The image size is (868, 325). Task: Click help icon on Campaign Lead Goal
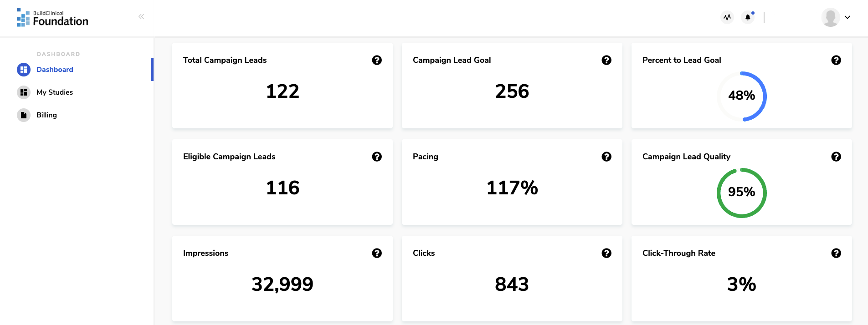pos(606,60)
